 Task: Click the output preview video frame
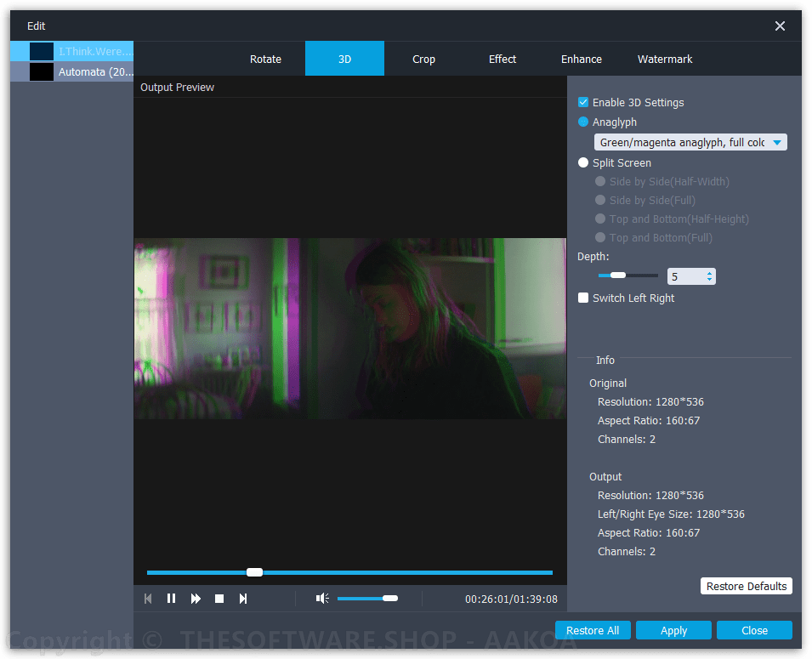click(350, 328)
